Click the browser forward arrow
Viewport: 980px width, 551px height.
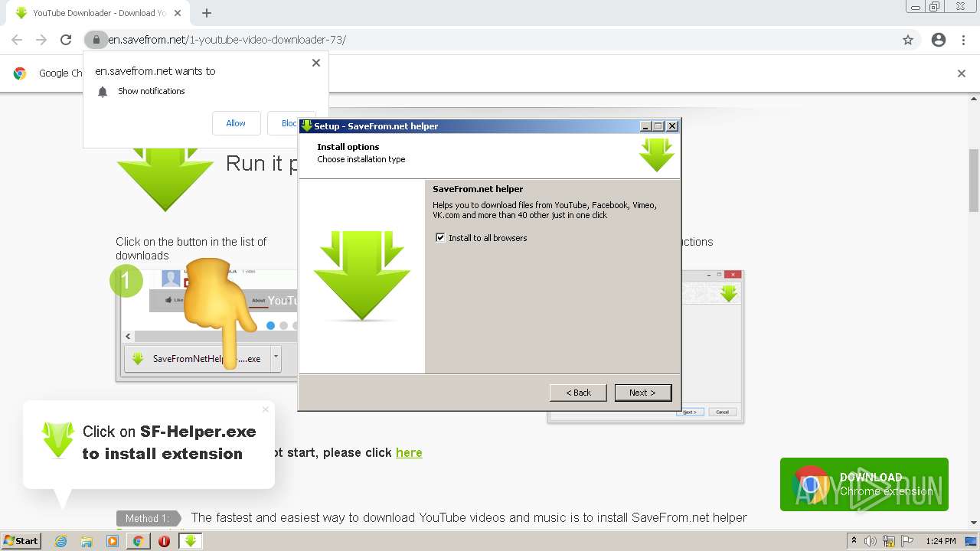click(41, 40)
